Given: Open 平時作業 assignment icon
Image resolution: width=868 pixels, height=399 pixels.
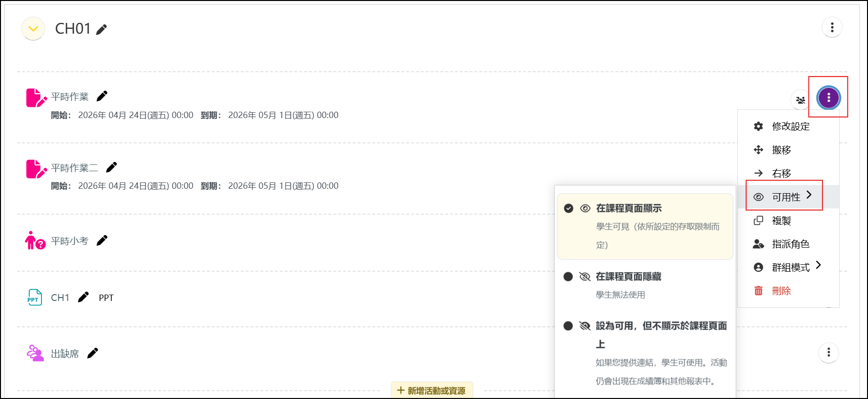Looking at the screenshot, I should pyautogui.click(x=36, y=98).
